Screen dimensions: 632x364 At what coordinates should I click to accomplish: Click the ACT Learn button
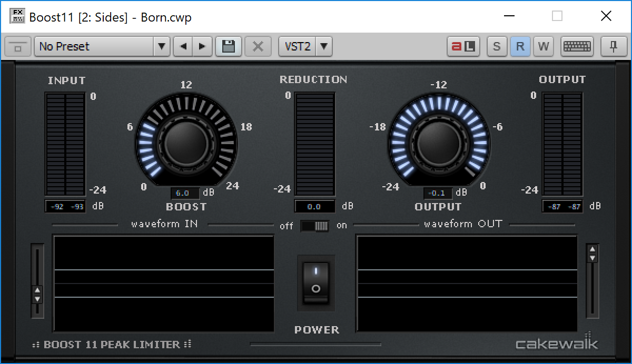[463, 46]
